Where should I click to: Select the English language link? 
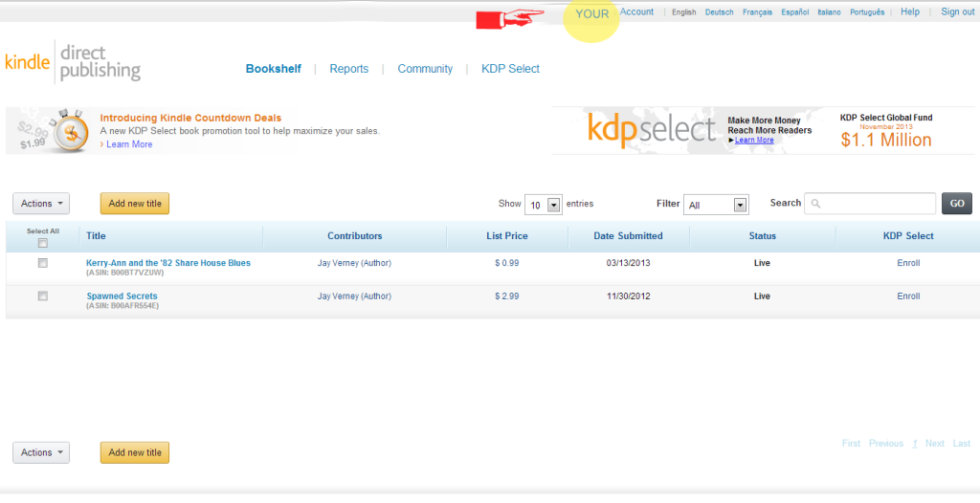pyautogui.click(x=683, y=11)
